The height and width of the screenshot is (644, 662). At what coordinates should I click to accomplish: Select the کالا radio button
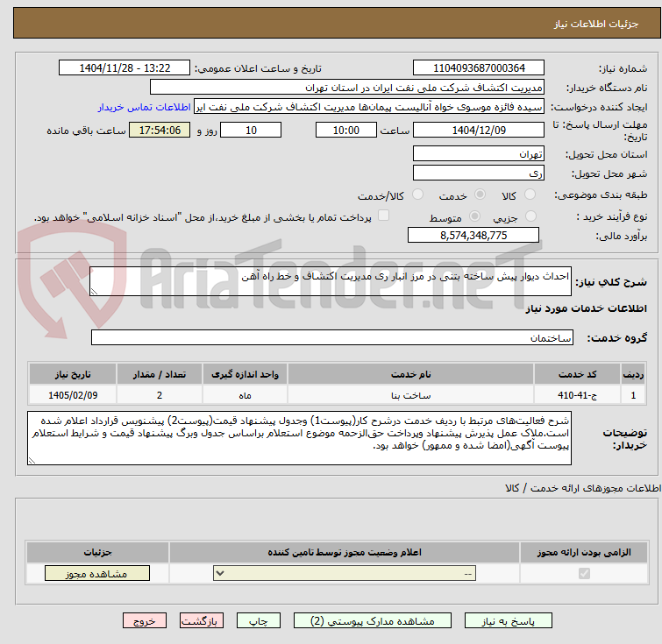coord(530,195)
